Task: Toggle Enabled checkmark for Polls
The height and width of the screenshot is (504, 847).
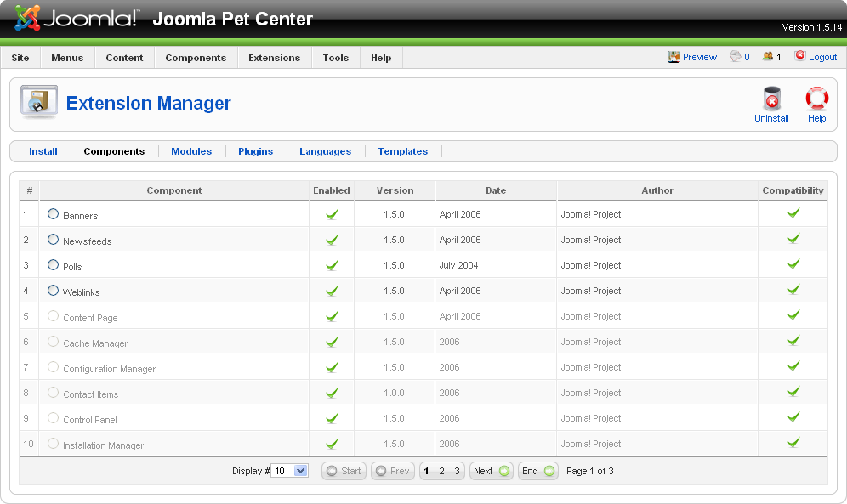Action: 332,265
